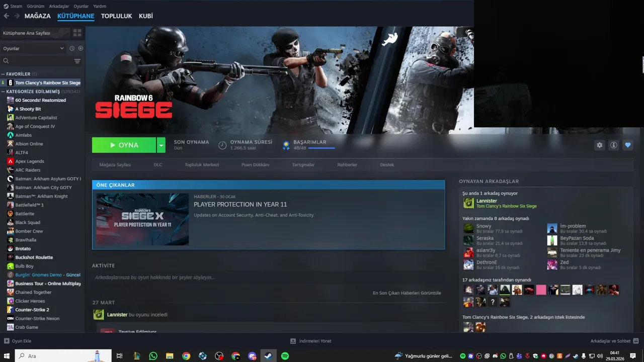The width and height of the screenshot is (644, 362).
Task: Toggle the favorite heart icon
Action: click(x=627, y=145)
